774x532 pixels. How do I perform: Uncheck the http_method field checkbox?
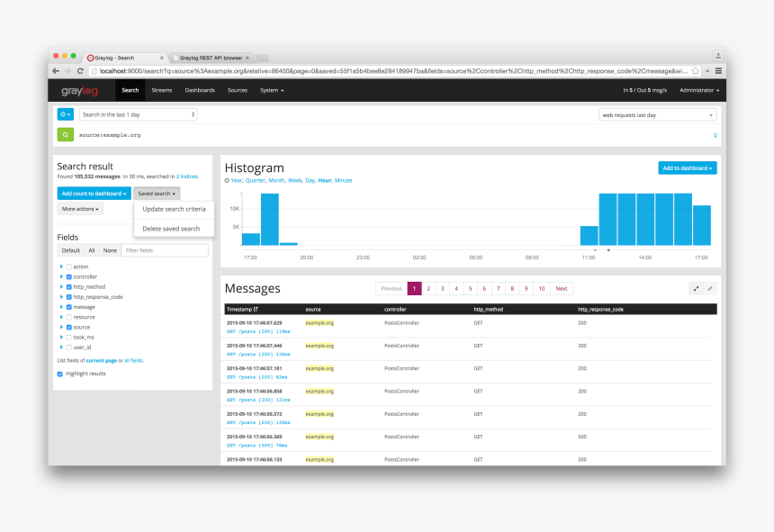tap(68, 286)
